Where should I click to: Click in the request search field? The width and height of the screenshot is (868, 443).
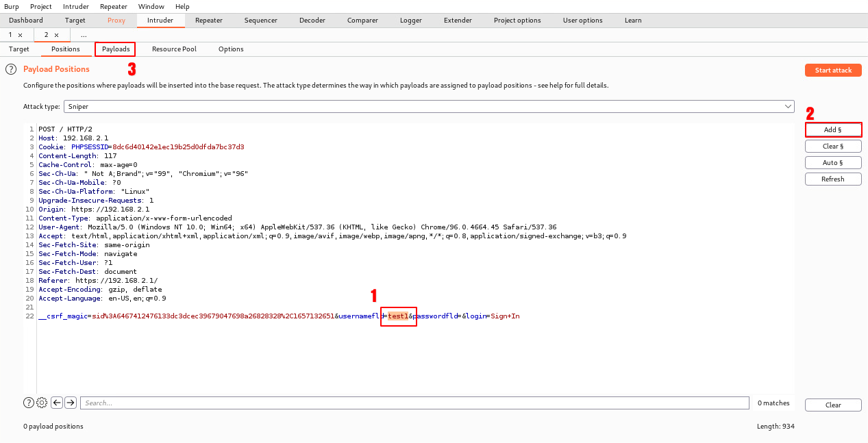414,403
